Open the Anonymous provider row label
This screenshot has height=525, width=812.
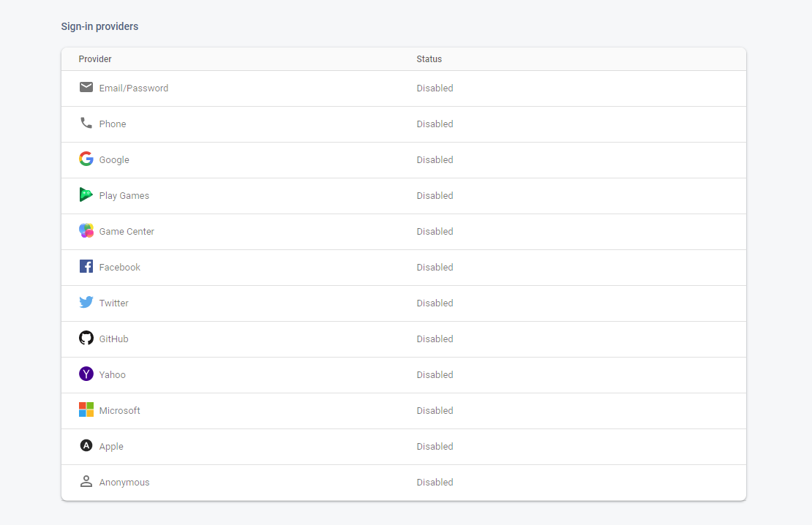tap(124, 483)
